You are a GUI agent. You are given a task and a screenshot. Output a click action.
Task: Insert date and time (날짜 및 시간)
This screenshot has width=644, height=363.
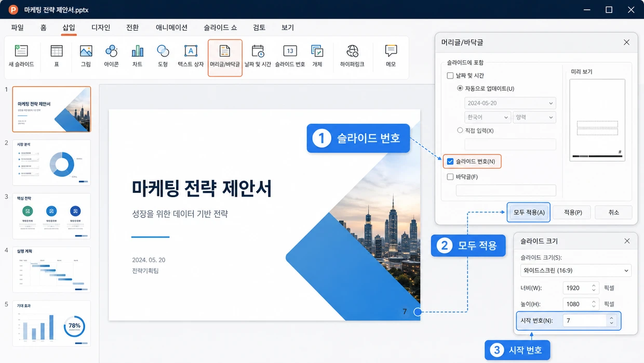tap(258, 57)
